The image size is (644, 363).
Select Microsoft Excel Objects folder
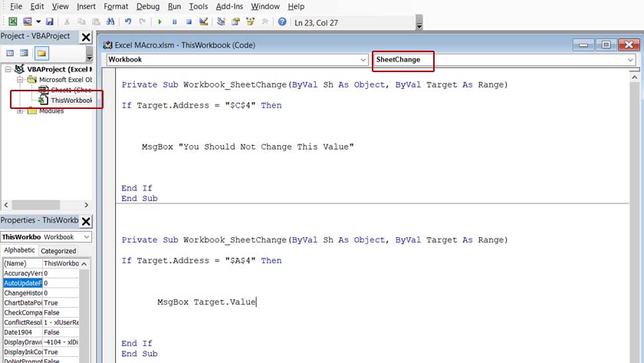[x=65, y=80]
